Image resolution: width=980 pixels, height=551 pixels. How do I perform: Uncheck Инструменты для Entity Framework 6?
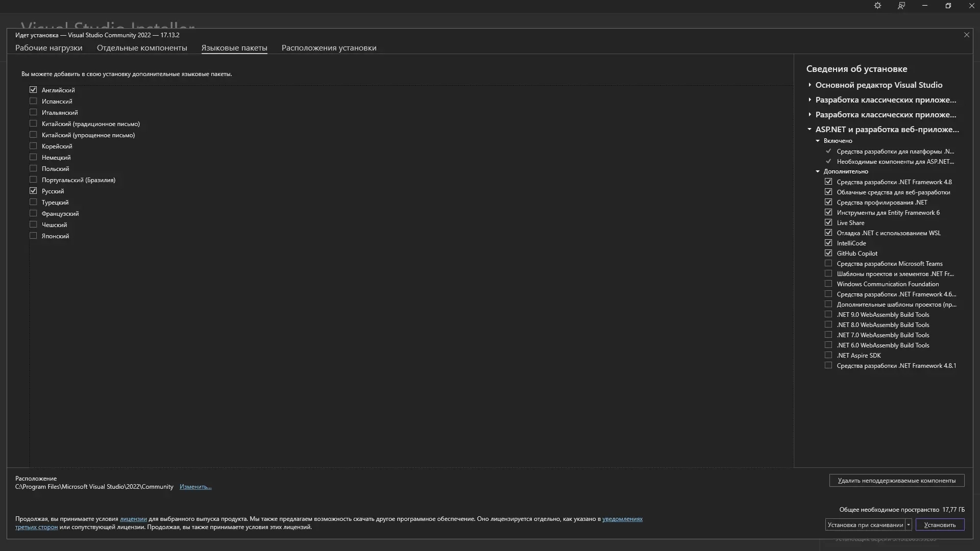(828, 212)
